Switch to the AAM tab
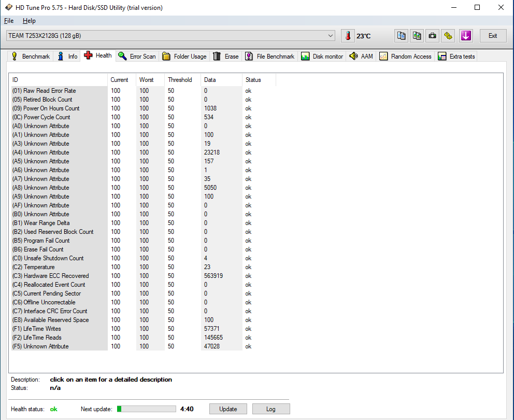 coord(361,57)
